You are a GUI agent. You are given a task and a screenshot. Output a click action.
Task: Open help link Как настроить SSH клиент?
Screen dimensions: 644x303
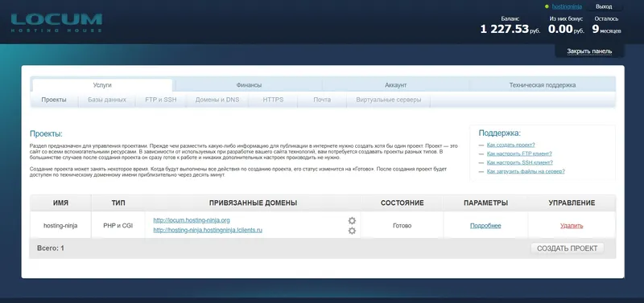click(519, 162)
